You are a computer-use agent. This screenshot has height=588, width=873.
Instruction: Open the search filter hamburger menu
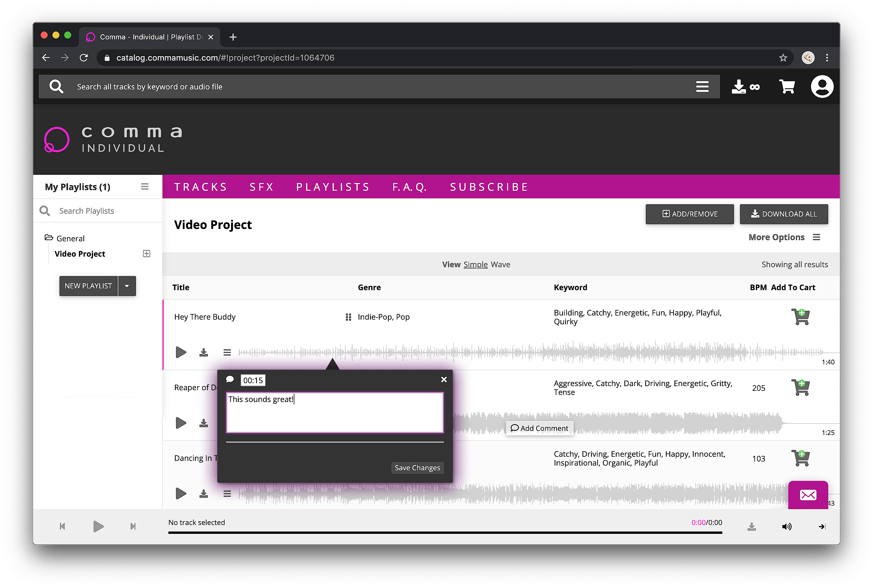point(702,87)
